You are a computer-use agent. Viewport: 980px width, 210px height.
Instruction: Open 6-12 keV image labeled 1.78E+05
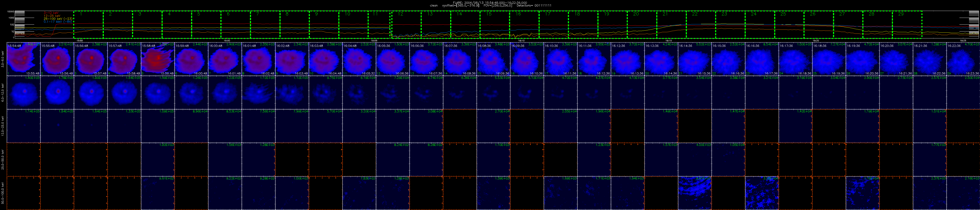58,92
